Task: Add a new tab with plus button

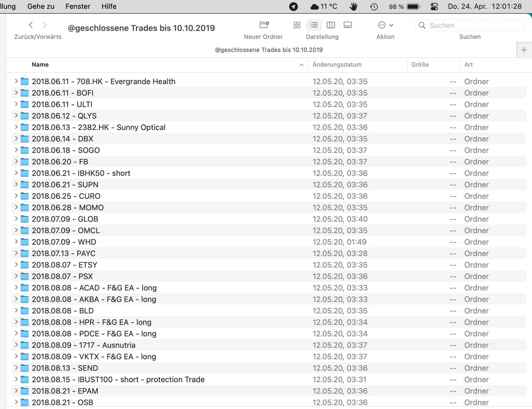Action: (524, 50)
